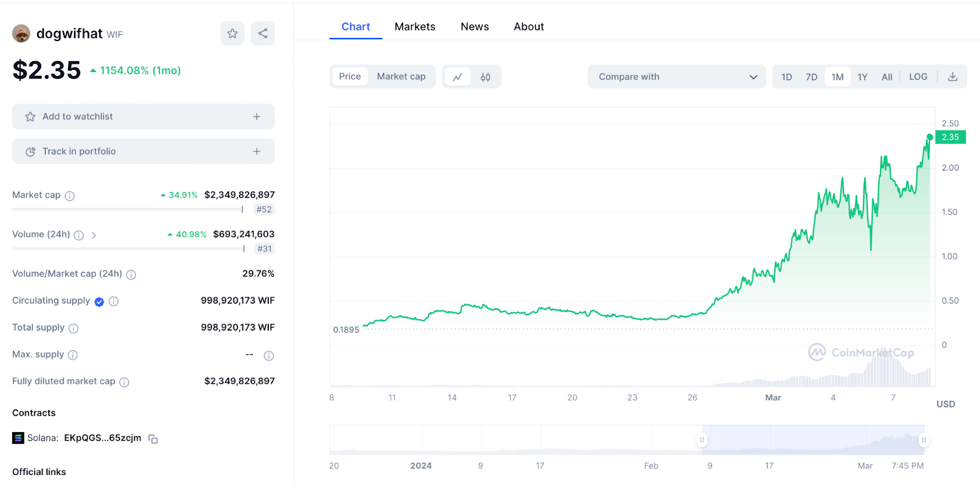Screen dimensions: 980x486
Task: Open Volume/Market cap (24h) info icon
Action: pos(131,275)
